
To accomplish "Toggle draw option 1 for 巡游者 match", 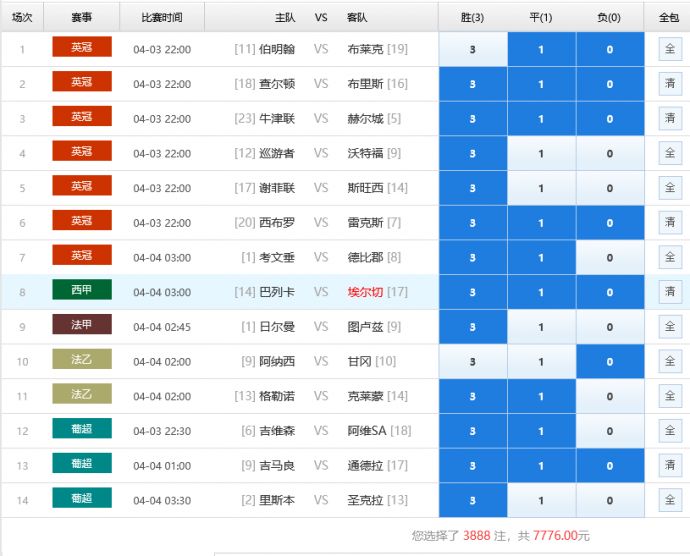I will (x=541, y=154).
